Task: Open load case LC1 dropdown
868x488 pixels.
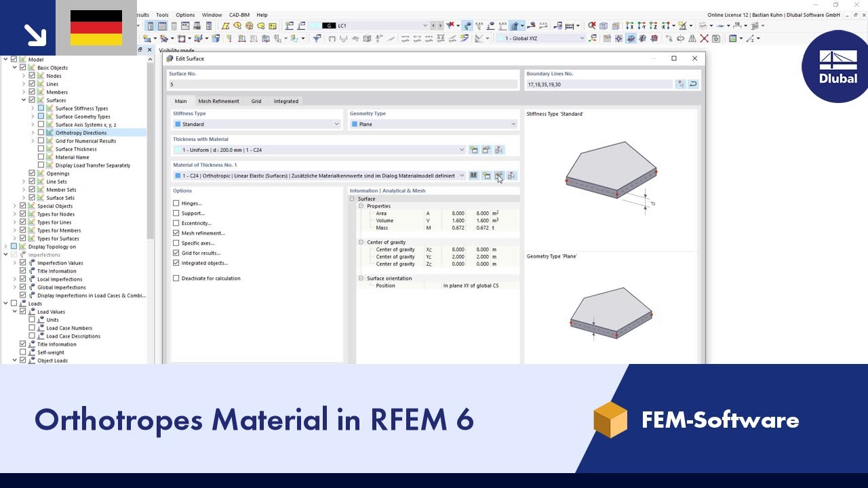Action: click(425, 26)
